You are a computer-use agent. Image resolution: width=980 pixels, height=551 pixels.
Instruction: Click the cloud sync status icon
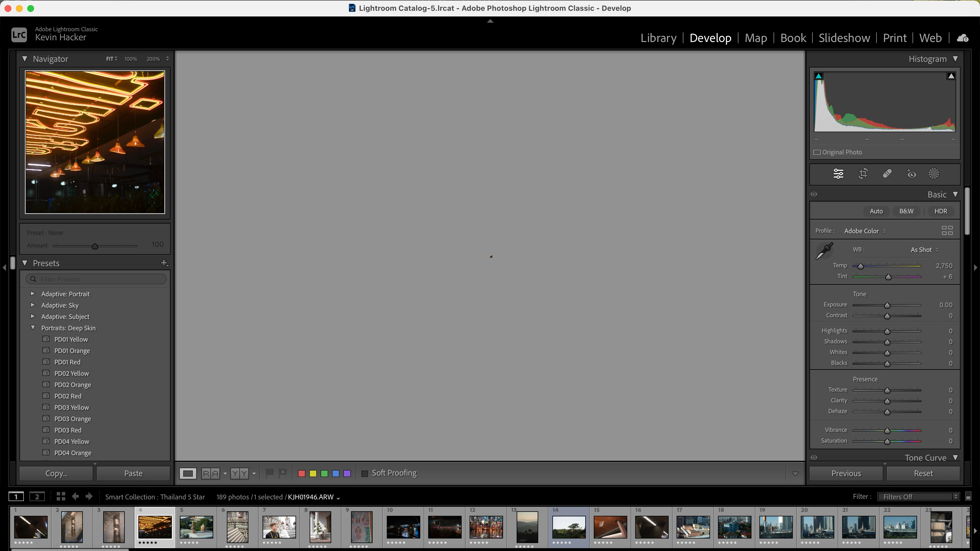click(x=962, y=38)
